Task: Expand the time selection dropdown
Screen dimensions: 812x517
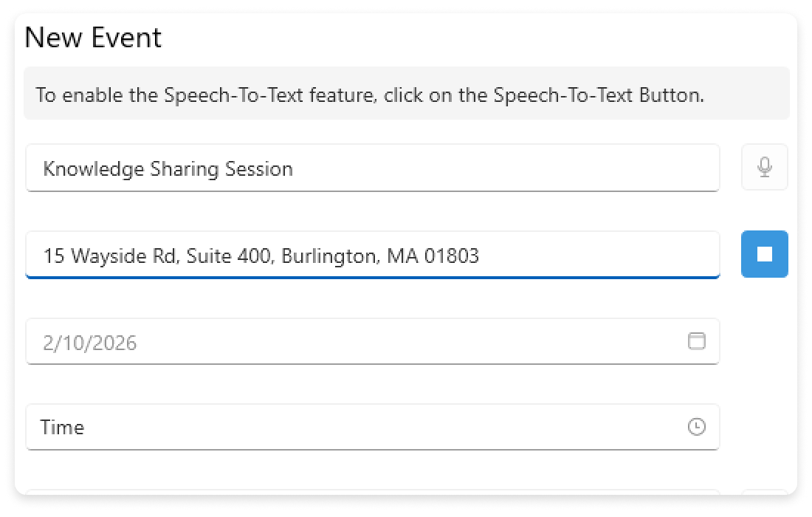Action: pyautogui.click(x=697, y=427)
